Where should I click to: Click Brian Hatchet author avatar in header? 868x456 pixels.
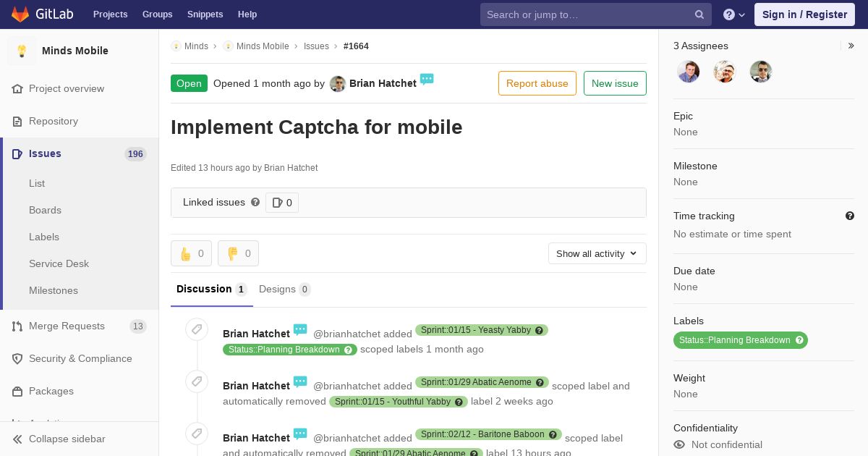pos(338,84)
